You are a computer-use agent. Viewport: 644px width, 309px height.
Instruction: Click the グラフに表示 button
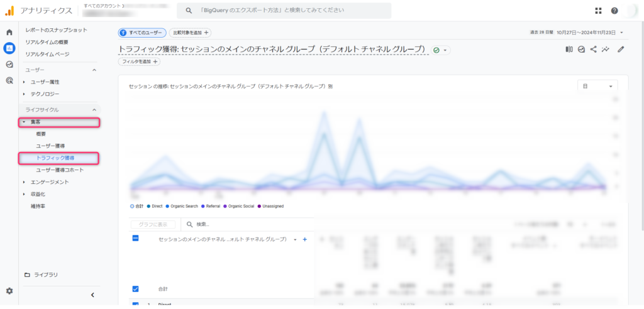(153, 224)
